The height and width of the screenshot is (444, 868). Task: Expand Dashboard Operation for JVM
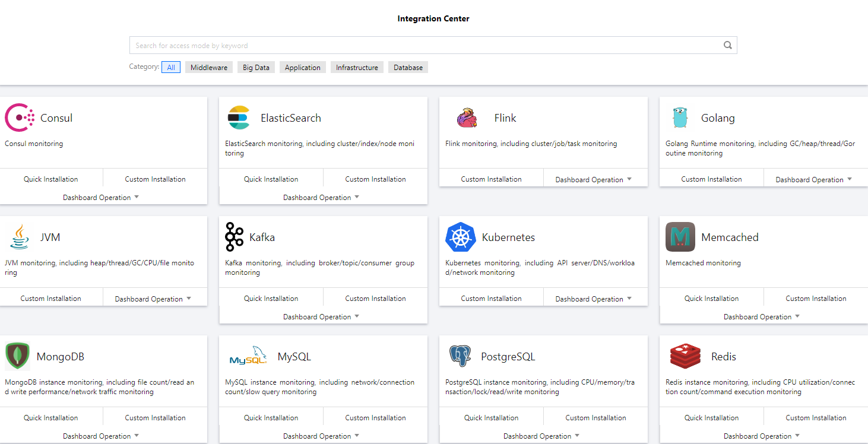coord(153,299)
